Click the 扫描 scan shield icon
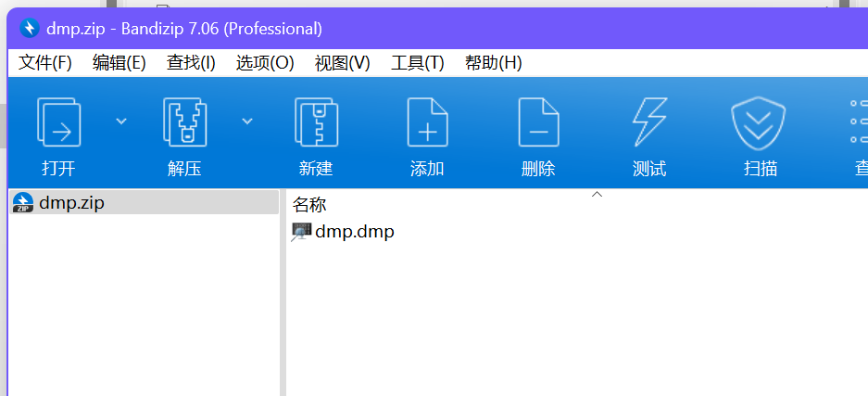This screenshot has width=868, height=396. tap(759, 123)
